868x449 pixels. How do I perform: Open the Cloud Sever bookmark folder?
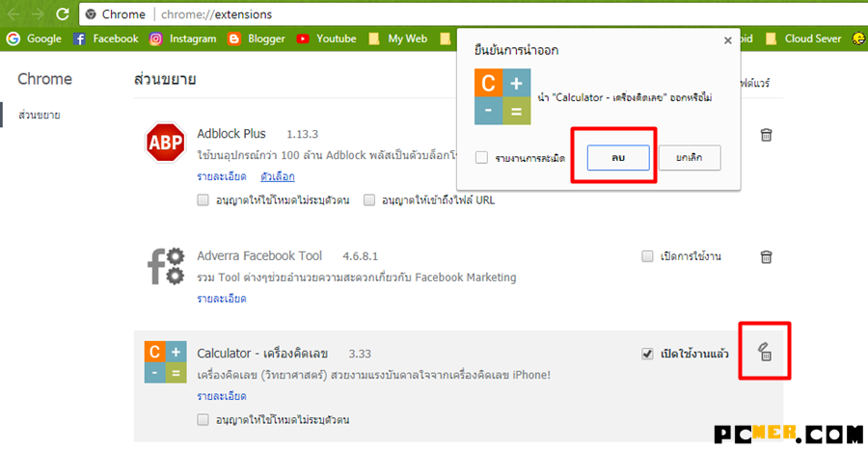[x=803, y=39]
